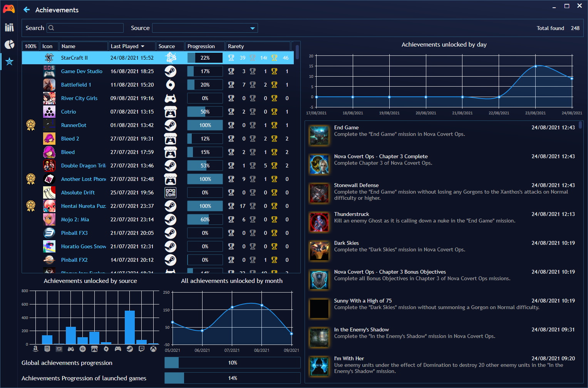Click the Global achievements progression 10% bar
The height and width of the screenshot is (388, 588).
coord(233,363)
